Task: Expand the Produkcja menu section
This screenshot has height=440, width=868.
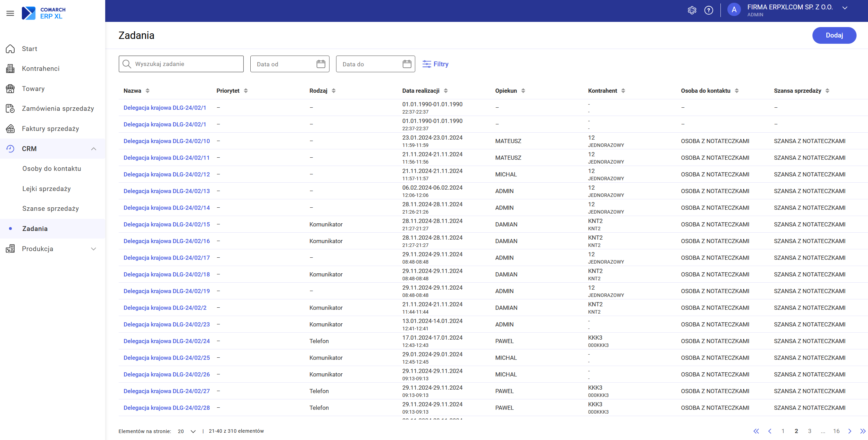Action: tap(93, 249)
